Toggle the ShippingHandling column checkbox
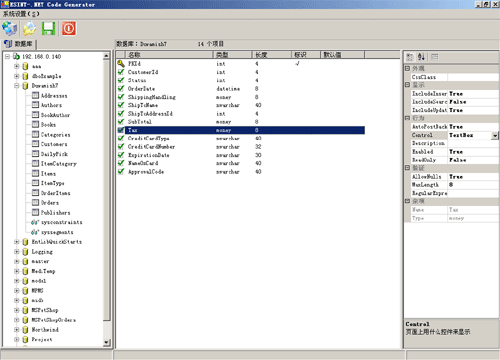 coord(121,97)
